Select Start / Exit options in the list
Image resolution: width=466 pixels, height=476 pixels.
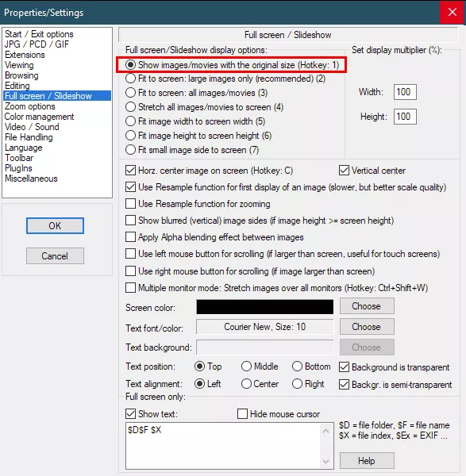click(x=39, y=34)
